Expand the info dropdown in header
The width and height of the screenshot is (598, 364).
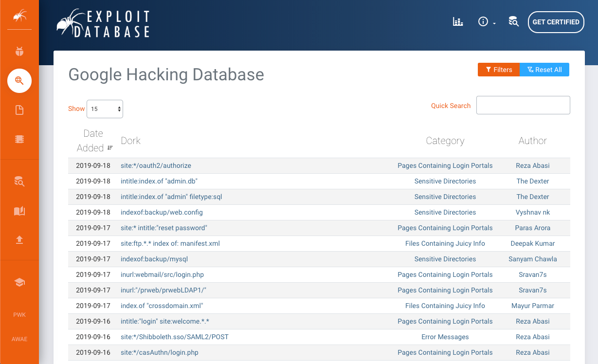tap(486, 22)
